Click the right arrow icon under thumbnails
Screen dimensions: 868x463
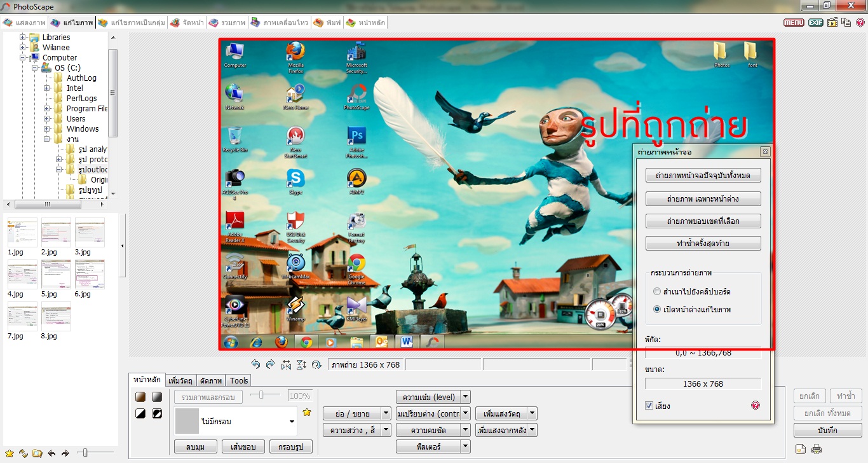point(65,453)
